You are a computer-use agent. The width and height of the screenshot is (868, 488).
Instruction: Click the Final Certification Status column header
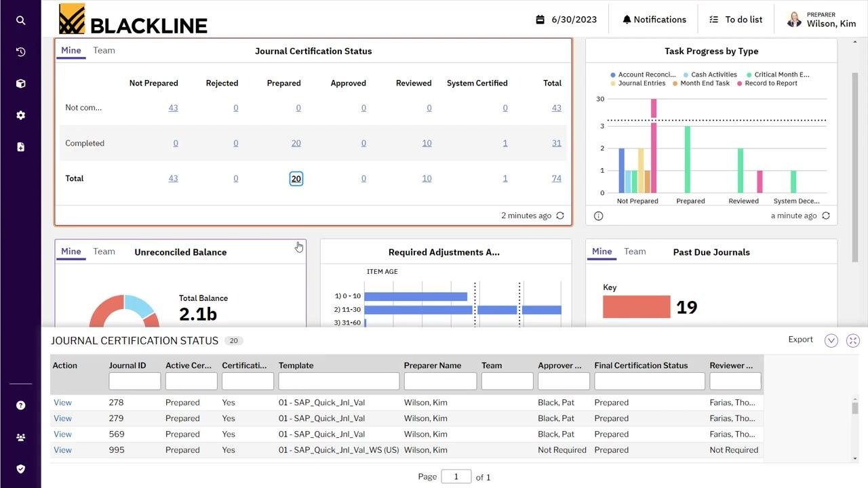pos(641,365)
